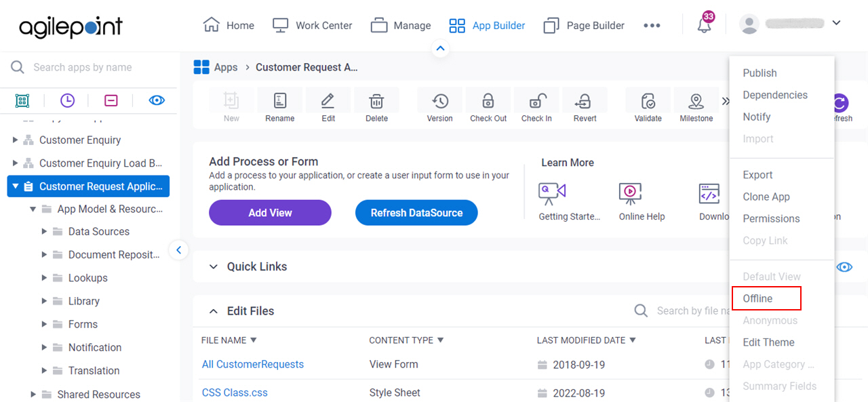868x402 pixels.
Task: Click the Add View button
Action: [x=270, y=213]
